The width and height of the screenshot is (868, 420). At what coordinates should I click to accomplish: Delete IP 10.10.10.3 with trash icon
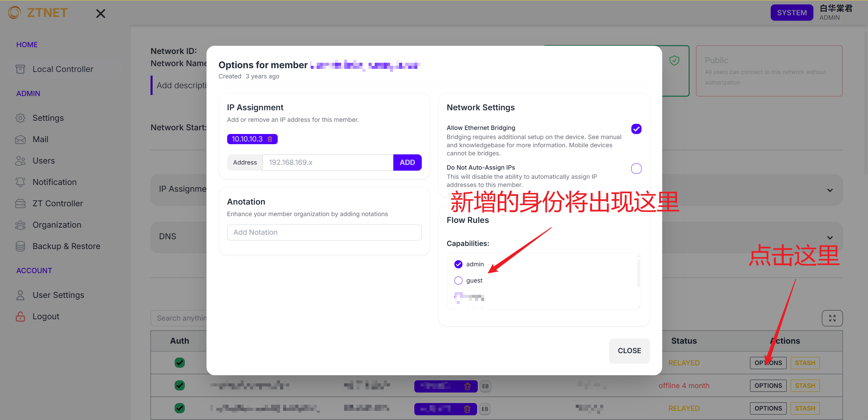pyautogui.click(x=270, y=139)
